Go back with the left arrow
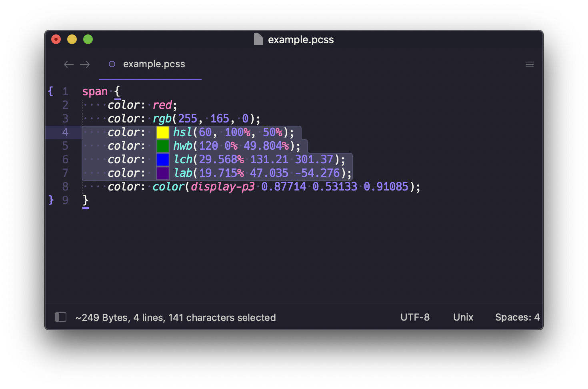This screenshot has width=588, height=389. (69, 64)
